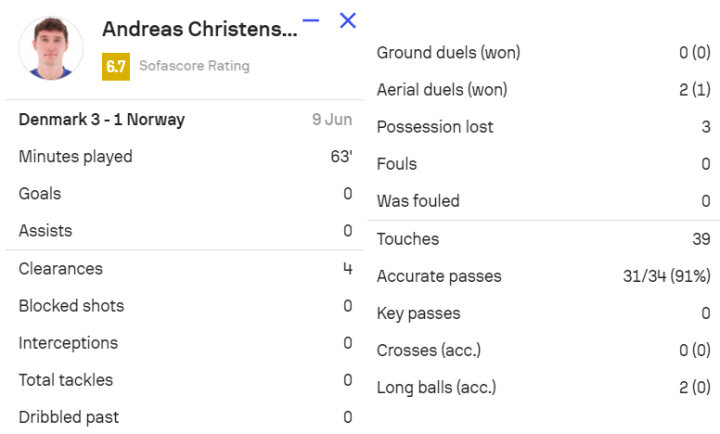Click Andreas Christensen's player photo
Image resolution: width=720 pixels, height=434 pixels.
point(51,47)
